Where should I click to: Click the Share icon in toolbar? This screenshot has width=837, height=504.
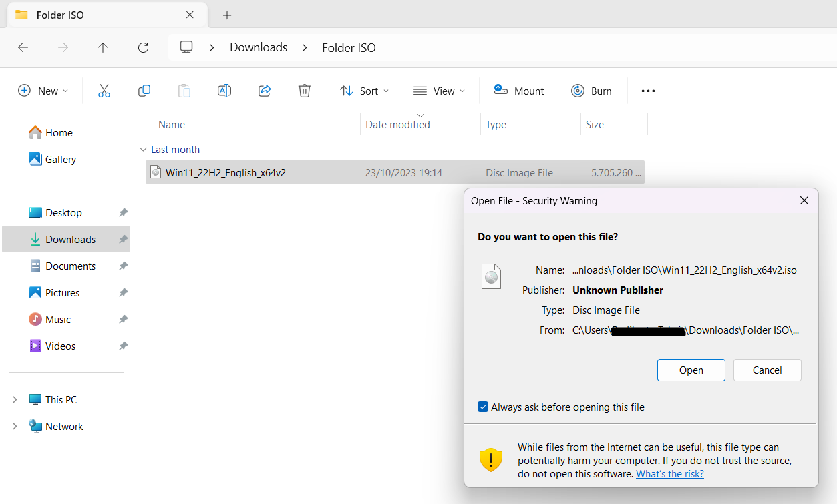(x=265, y=91)
